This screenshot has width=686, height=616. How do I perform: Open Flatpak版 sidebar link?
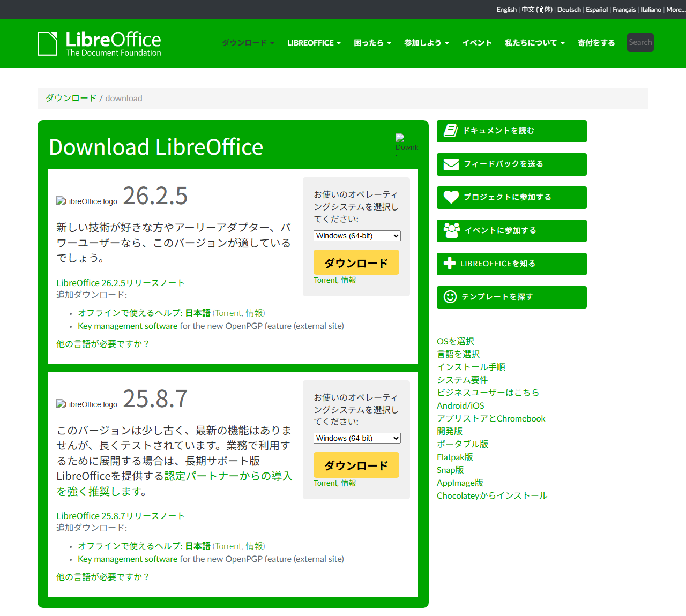pyautogui.click(x=455, y=457)
